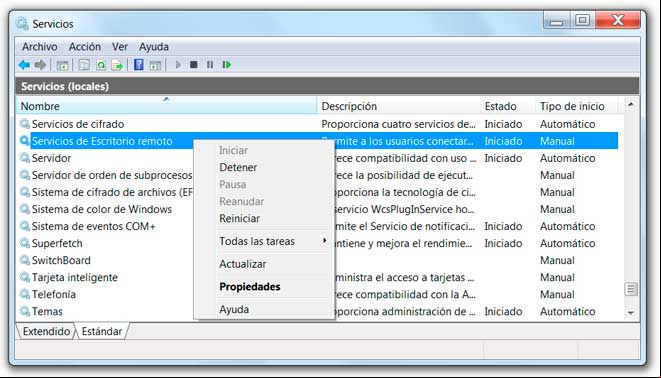
Task: Click gear icon beside Servicios de cifrado
Action: coord(25,123)
